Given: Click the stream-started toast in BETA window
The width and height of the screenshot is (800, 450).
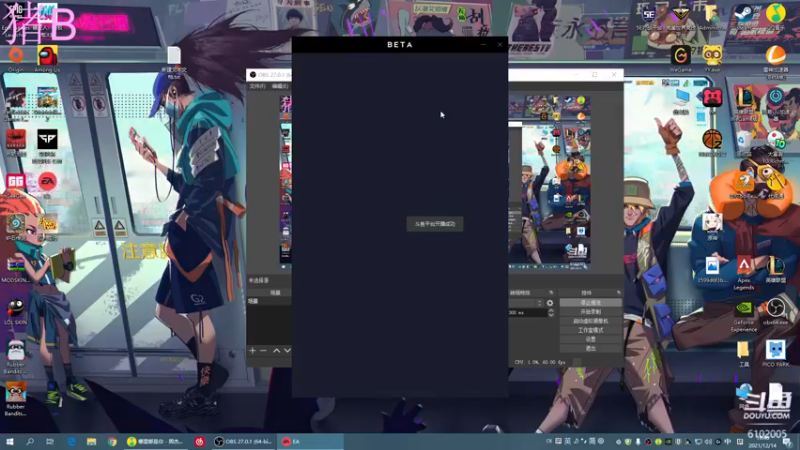Looking at the screenshot, I should click(435, 224).
